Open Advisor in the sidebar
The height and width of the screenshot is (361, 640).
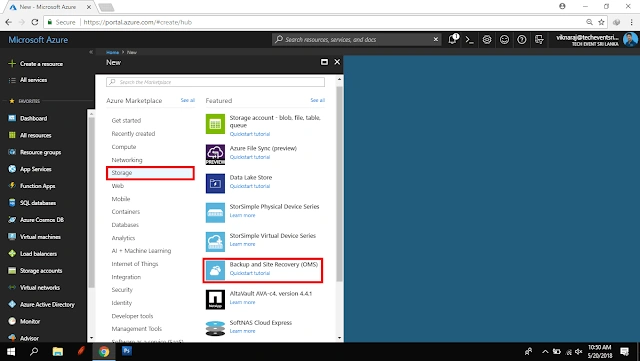coord(29,338)
